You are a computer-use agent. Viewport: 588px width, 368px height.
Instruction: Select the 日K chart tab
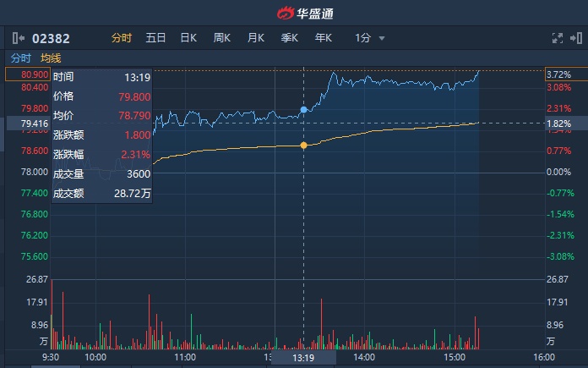tap(188, 38)
